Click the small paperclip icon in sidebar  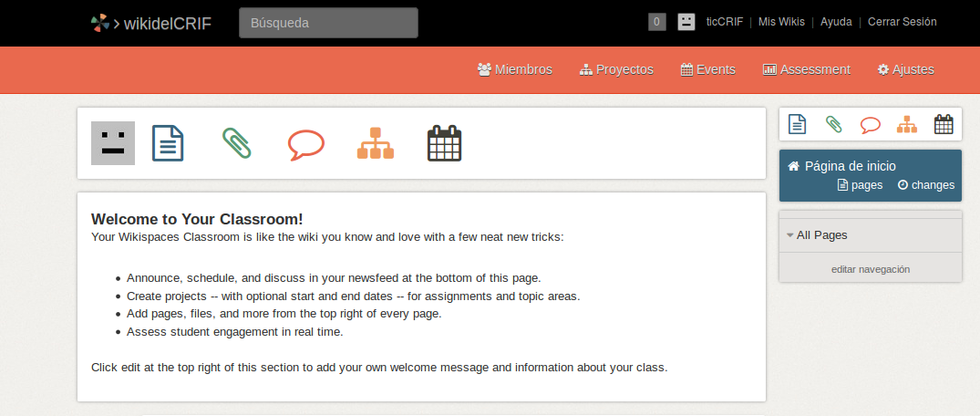833,124
